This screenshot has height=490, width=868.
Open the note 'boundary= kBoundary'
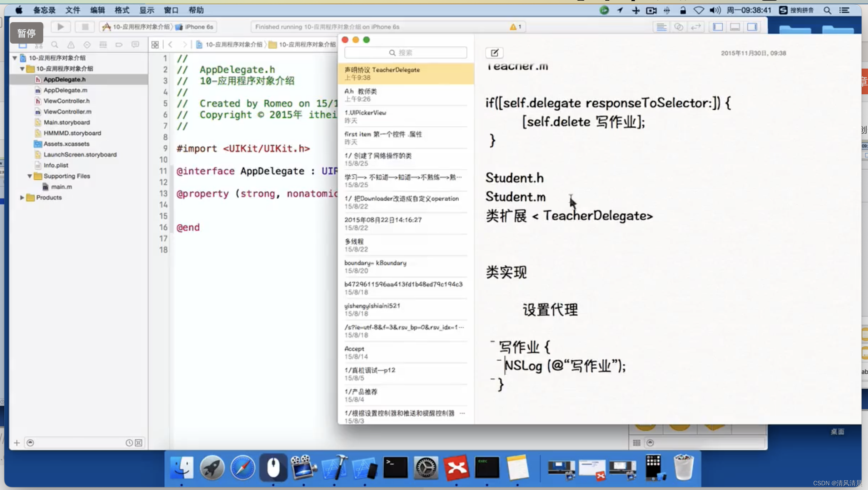click(405, 266)
